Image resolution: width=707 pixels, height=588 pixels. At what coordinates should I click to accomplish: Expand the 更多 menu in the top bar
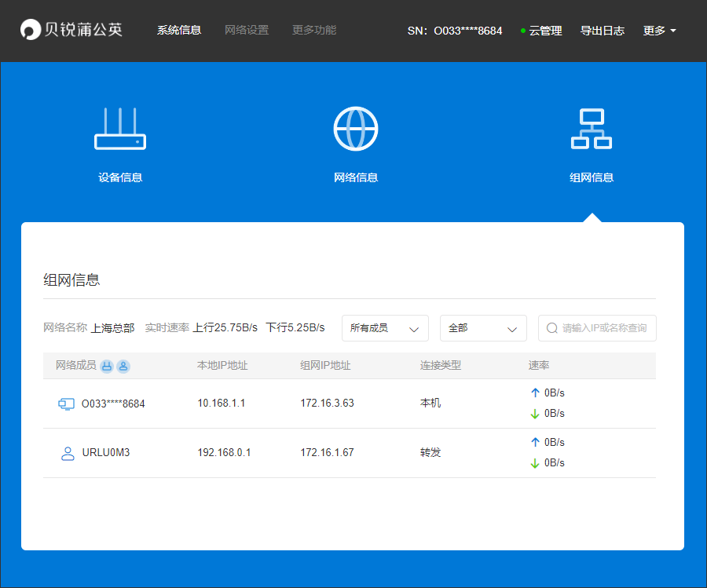(658, 31)
